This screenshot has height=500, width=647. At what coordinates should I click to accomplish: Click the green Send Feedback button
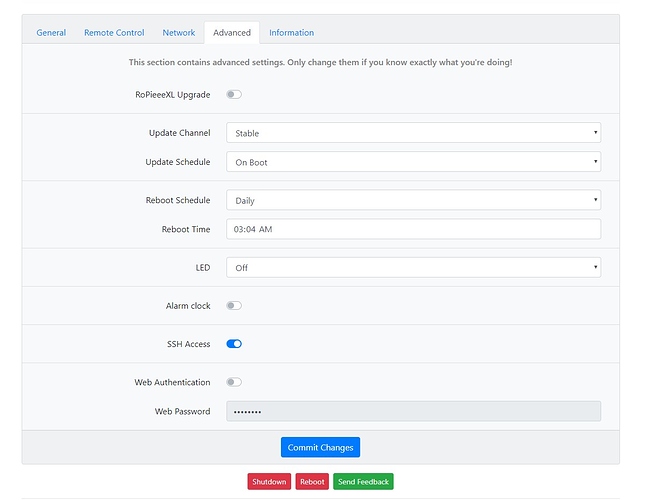click(363, 481)
